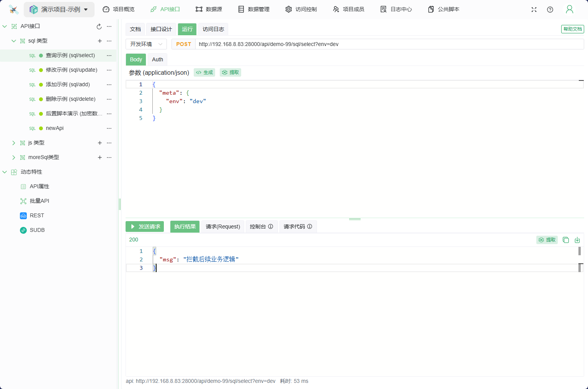This screenshot has width=588, height=389.
Task: Switch to the 接口设计 tab
Action: tap(161, 29)
